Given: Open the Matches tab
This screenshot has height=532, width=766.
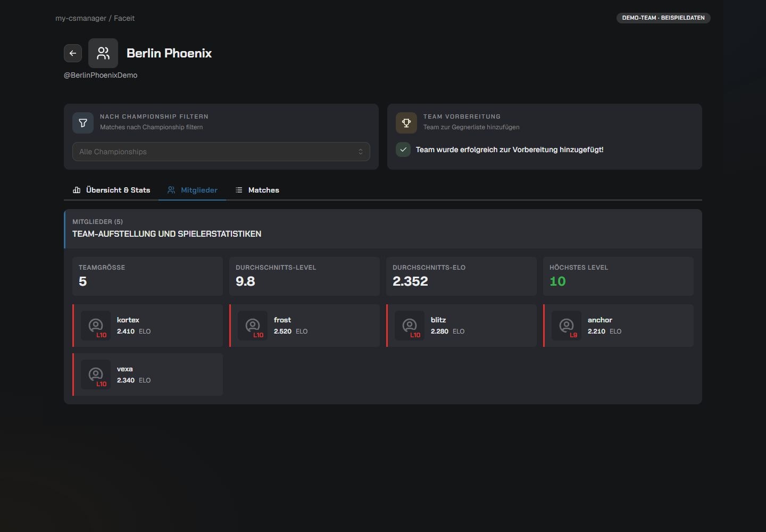Looking at the screenshot, I should [257, 190].
